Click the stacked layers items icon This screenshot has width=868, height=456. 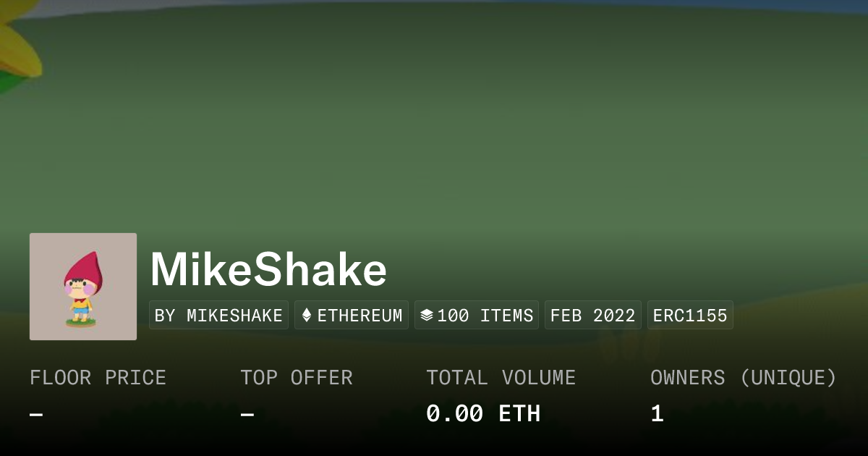point(427,316)
